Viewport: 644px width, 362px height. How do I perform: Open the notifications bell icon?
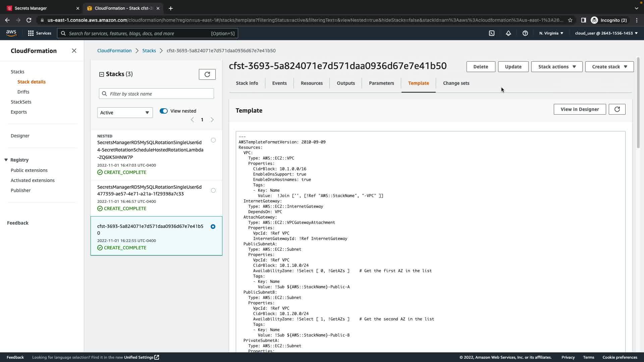pyautogui.click(x=508, y=33)
